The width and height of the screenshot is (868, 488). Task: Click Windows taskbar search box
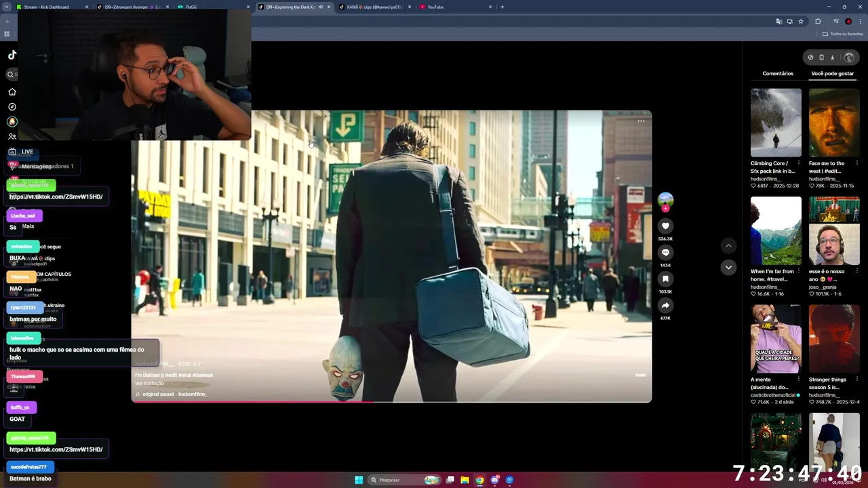[x=404, y=480]
